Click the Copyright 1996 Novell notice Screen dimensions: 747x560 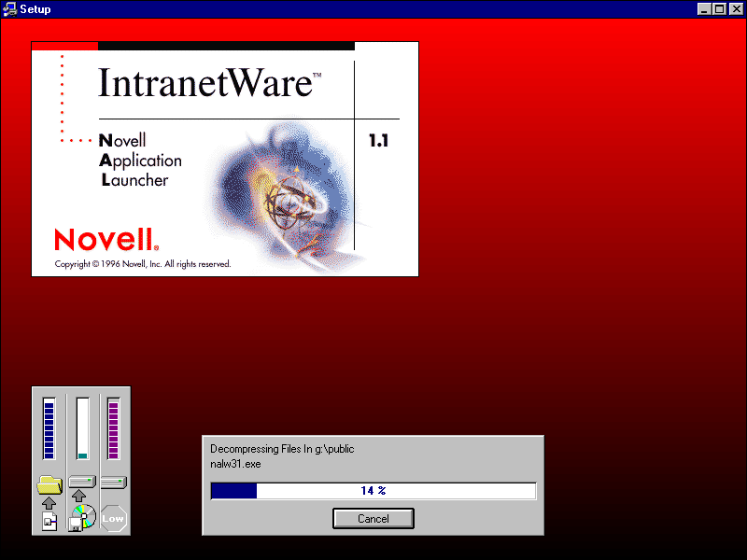tap(143, 264)
